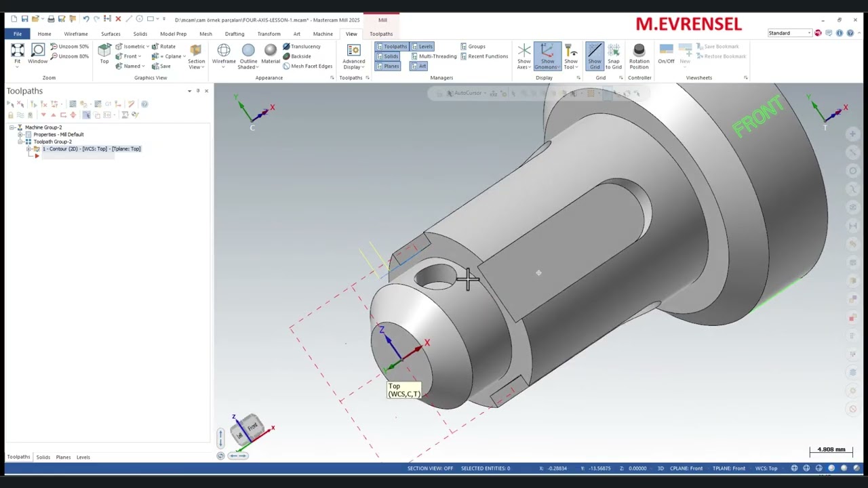The width and height of the screenshot is (868, 488).
Task: Choose Outline Shaded appearance
Action: [248, 56]
